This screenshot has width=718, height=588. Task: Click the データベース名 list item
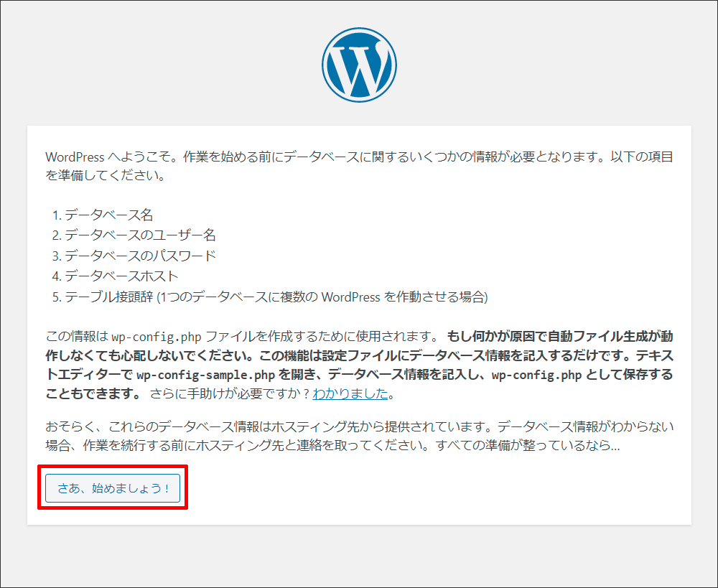(108, 215)
